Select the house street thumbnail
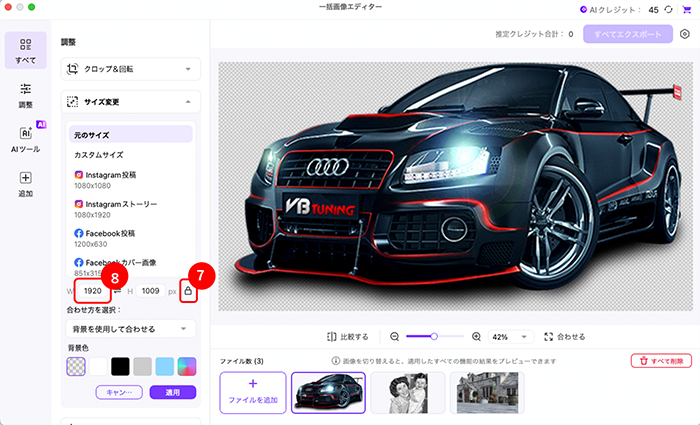Screen dimensions: 700x425 (x=487, y=392)
